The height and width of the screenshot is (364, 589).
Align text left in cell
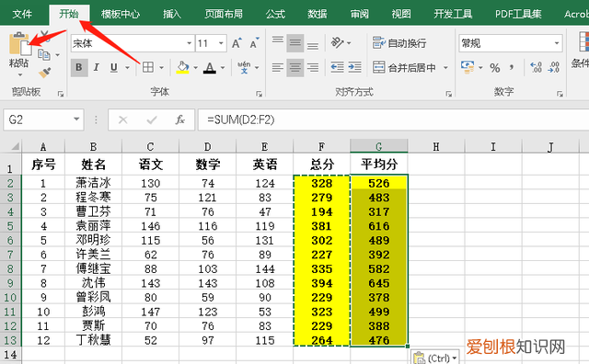pos(278,67)
